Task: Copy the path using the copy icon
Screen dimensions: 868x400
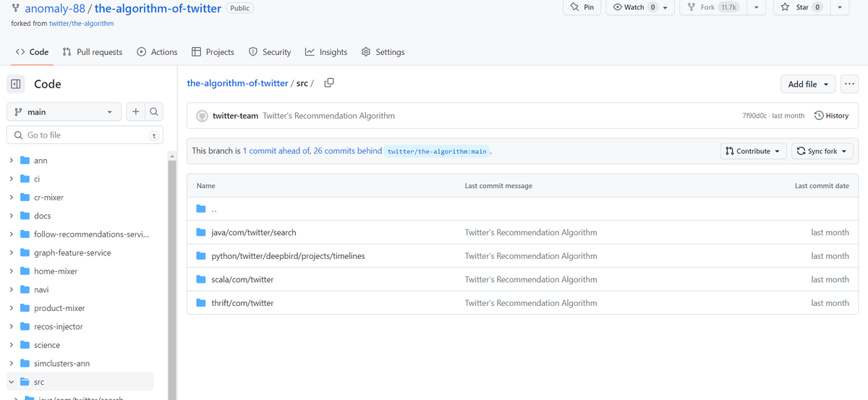Action: point(329,83)
